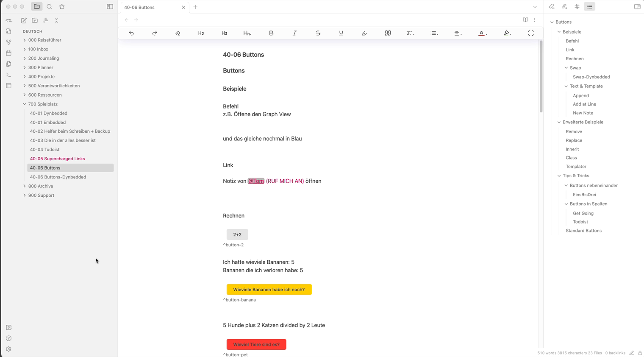The height and width of the screenshot is (357, 644).
Task: Open the text color picker
Action: click(482, 33)
